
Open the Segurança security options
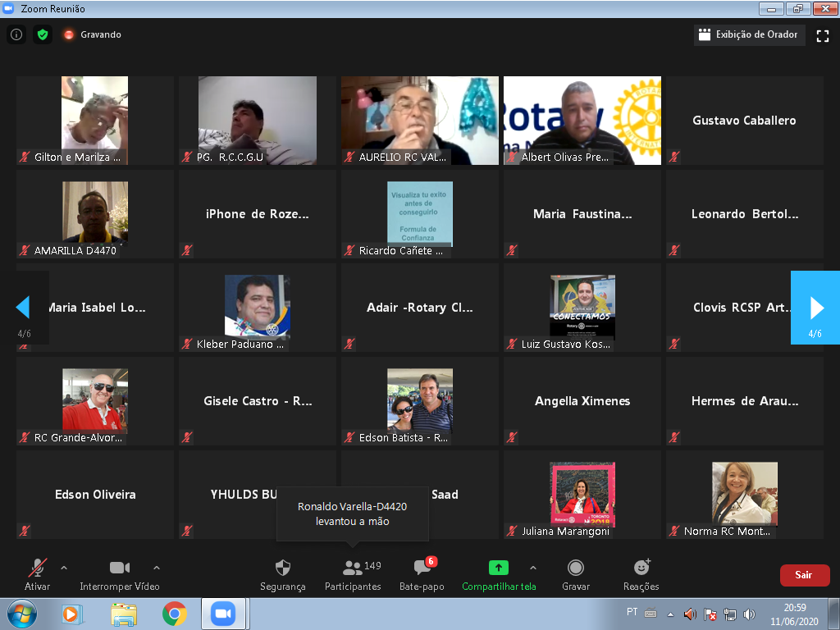(283, 574)
